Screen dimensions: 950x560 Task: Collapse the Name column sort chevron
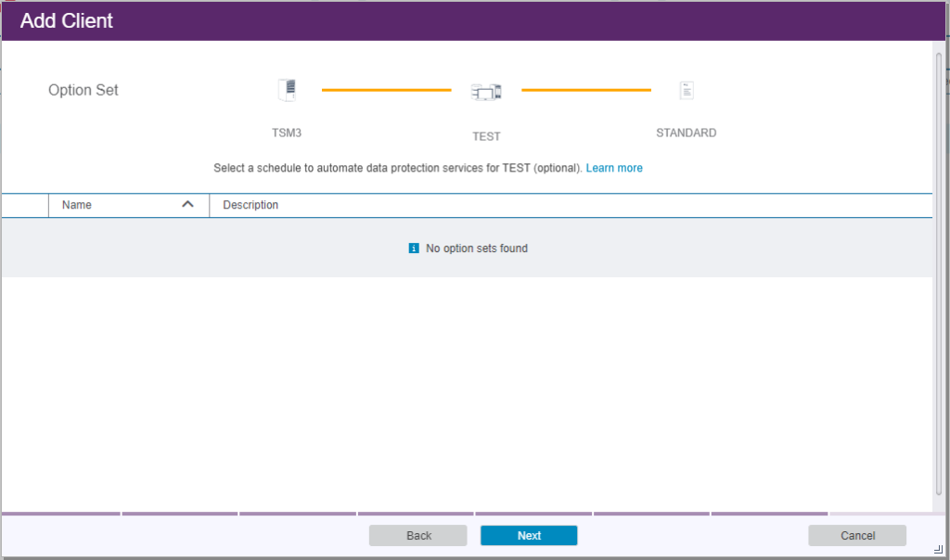pos(187,204)
